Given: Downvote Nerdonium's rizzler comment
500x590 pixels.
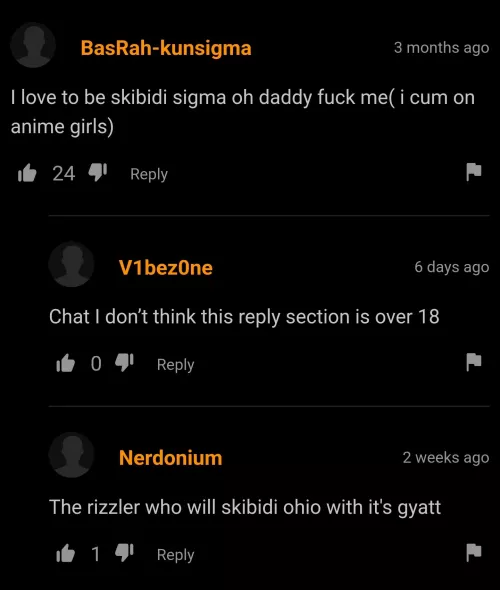Looking at the screenshot, I should click(124, 553).
